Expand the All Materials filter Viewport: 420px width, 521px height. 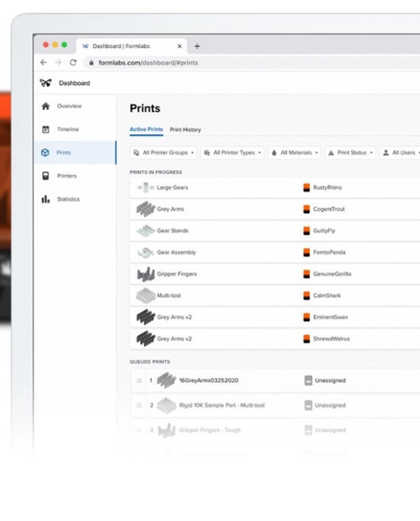click(x=295, y=153)
